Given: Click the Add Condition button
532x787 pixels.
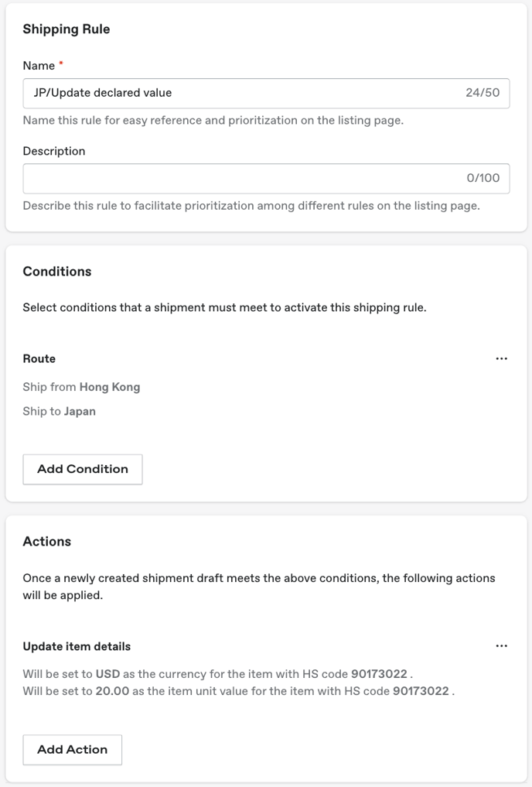Looking at the screenshot, I should pyautogui.click(x=83, y=469).
